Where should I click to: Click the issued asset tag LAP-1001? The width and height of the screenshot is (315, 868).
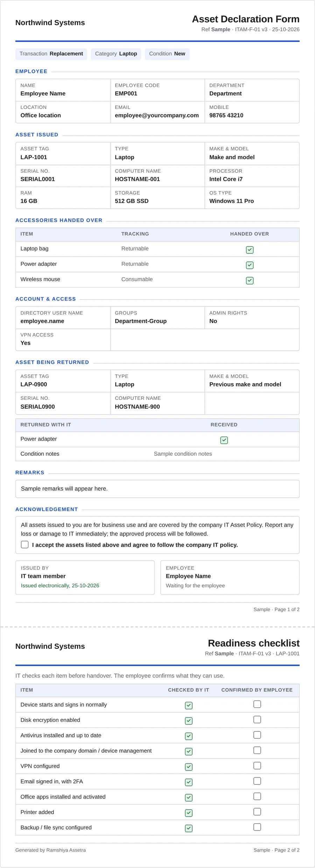[x=34, y=157]
